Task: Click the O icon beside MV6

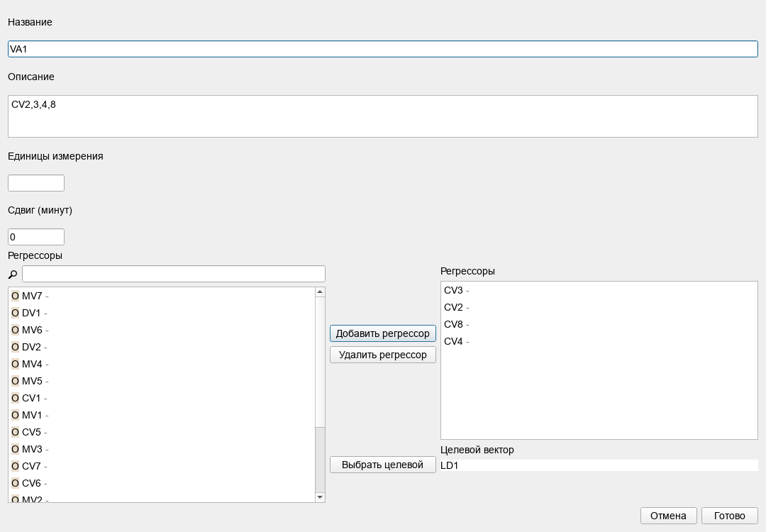Action: point(15,331)
